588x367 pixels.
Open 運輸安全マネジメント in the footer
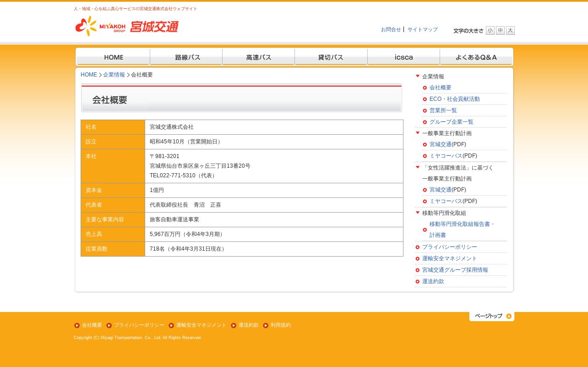[x=201, y=325]
